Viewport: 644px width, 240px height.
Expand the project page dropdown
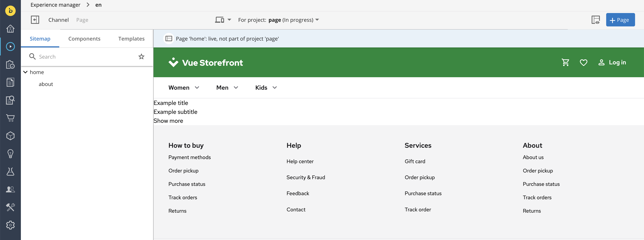(x=317, y=20)
